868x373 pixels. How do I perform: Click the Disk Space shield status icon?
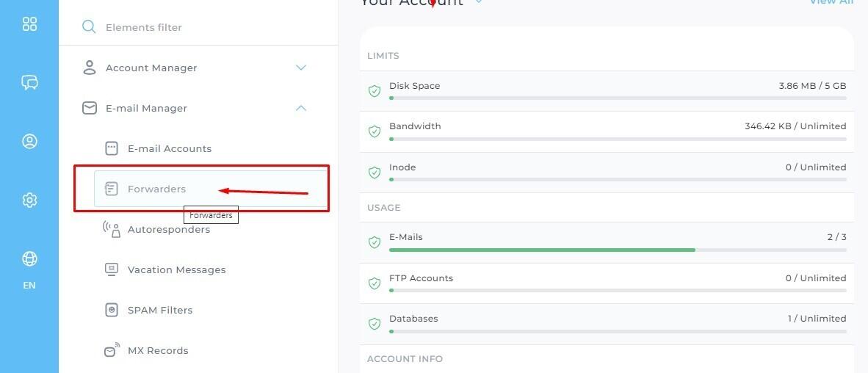pyautogui.click(x=375, y=91)
